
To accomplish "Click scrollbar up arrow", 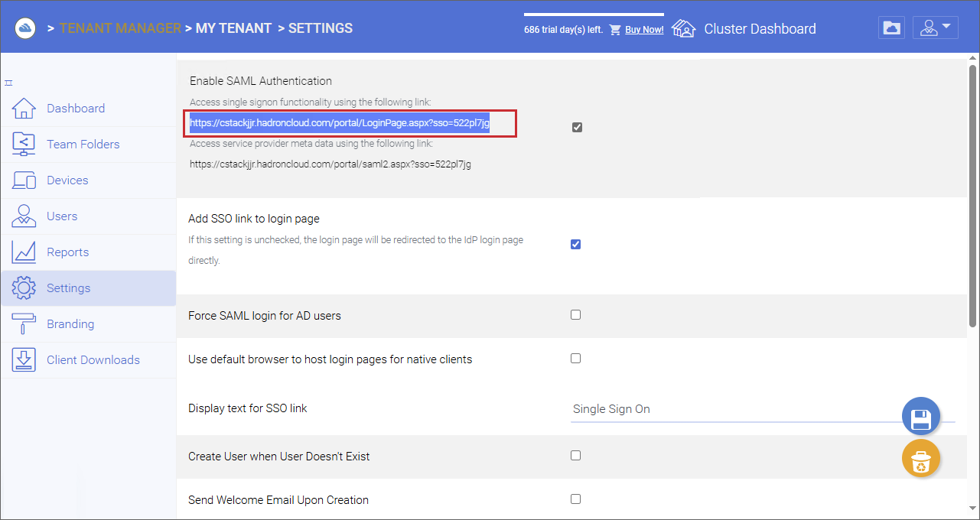I will (x=973, y=58).
